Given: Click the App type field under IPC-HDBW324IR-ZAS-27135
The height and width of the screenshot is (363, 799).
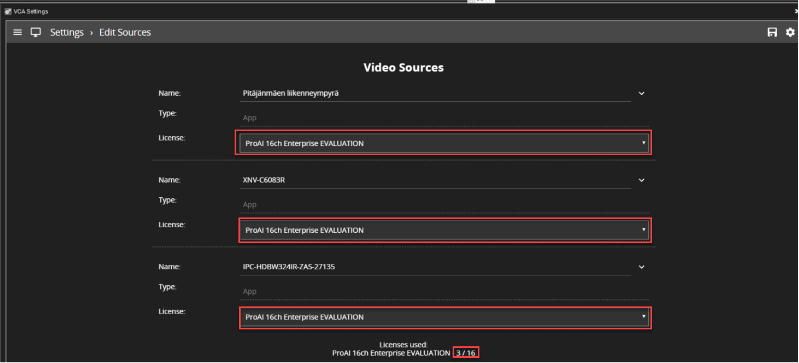Looking at the screenshot, I should pyautogui.click(x=444, y=291).
